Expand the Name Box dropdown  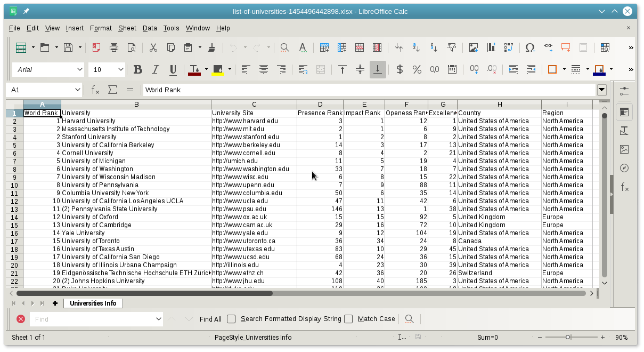[x=78, y=90]
